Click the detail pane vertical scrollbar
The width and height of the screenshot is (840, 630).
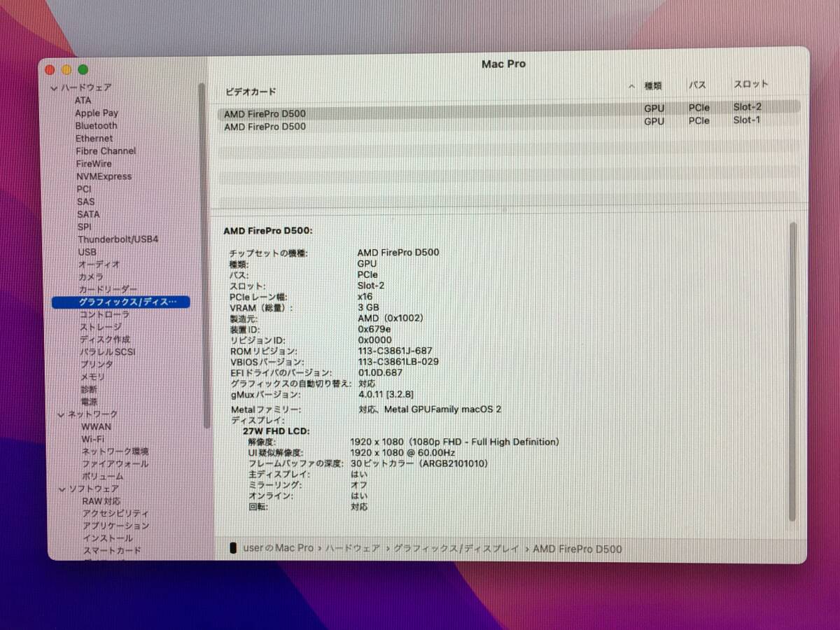(792, 371)
